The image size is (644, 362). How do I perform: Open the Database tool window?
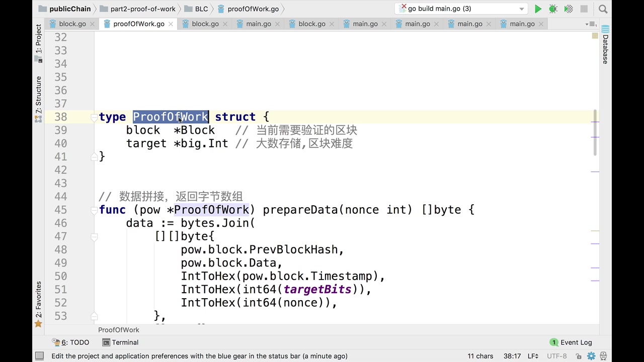pyautogui.click(x=605, y=45)
